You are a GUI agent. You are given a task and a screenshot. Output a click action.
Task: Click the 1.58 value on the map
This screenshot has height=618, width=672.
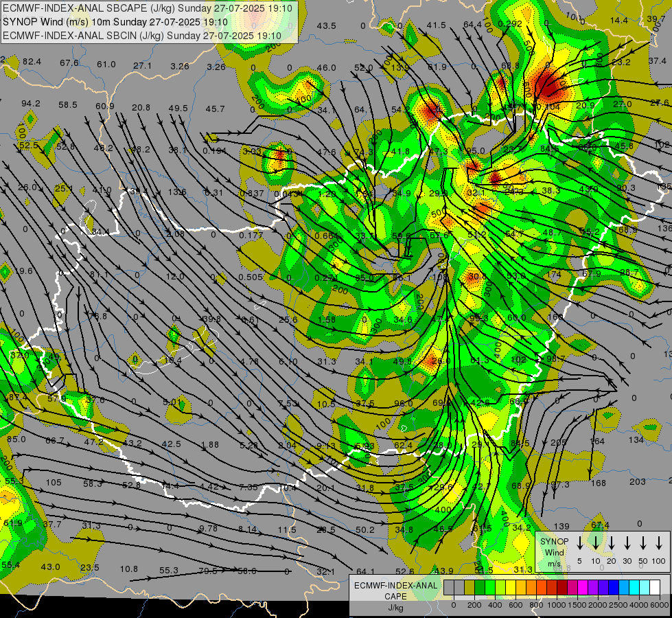(x=327, y=319)
